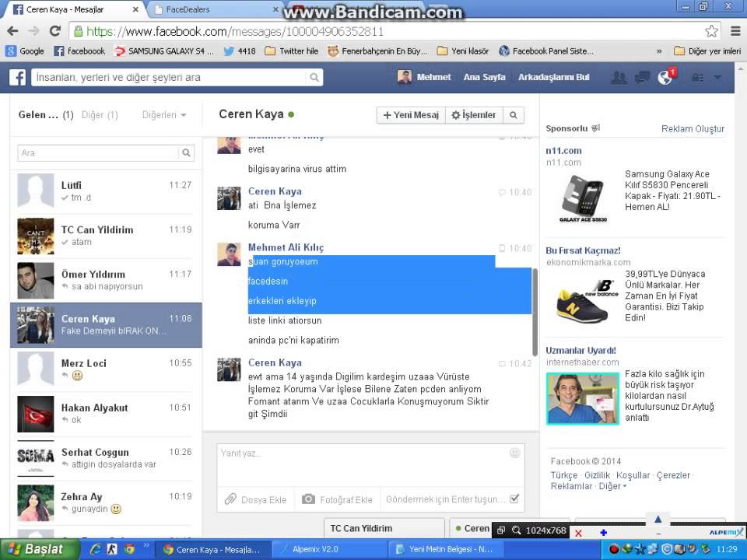This screenshot has width=747, height=560.
Task: Open the 4418 Twitter bookmark
Action: tap(240, 51)
